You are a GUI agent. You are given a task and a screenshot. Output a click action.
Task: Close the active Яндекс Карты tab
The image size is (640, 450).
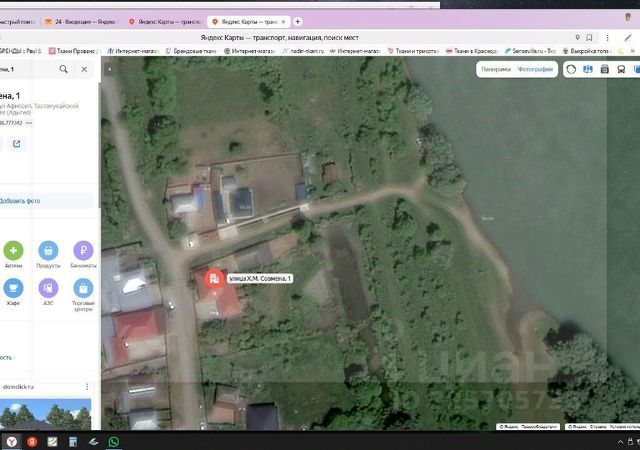pos(283,22)
